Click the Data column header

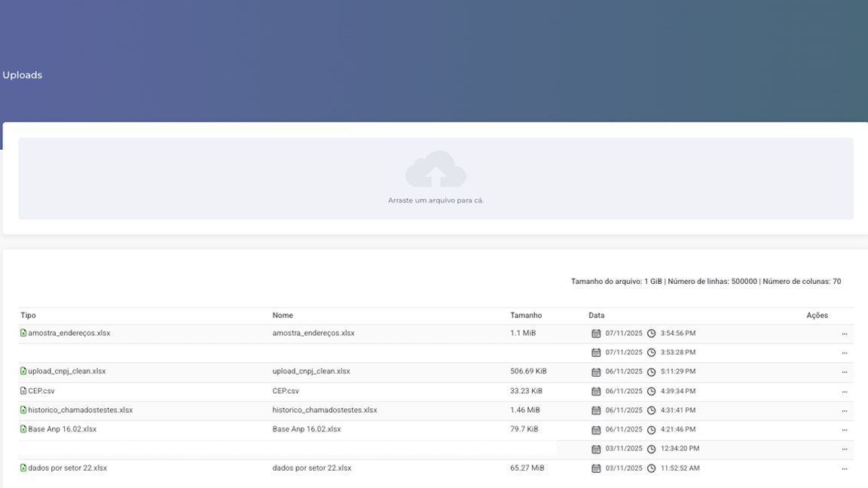597,316
